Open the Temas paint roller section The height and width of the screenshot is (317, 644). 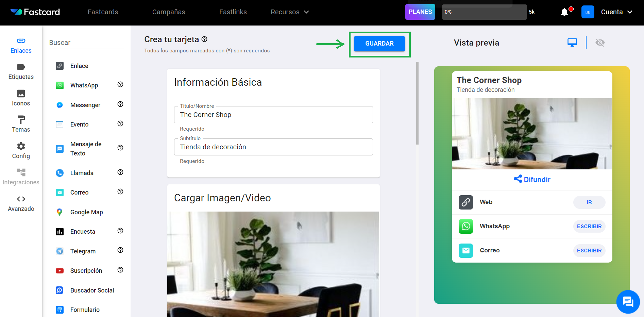(21, 124)
